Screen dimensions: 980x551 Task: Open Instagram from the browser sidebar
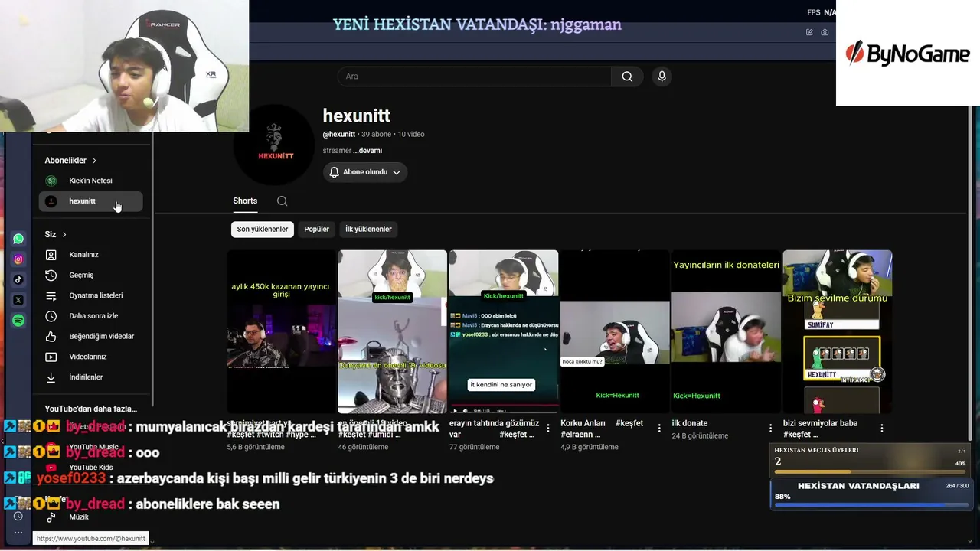[18, 259]
